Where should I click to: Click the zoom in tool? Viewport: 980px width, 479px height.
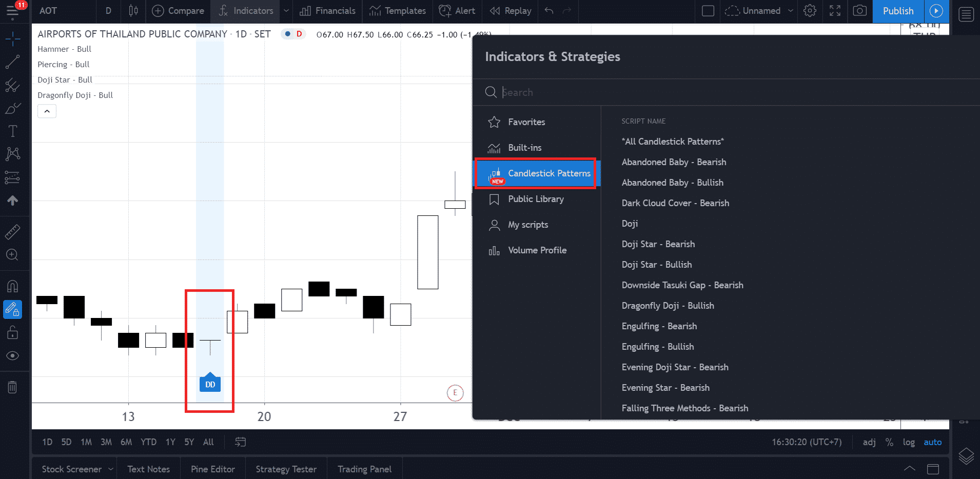click(x=12, y=255)
